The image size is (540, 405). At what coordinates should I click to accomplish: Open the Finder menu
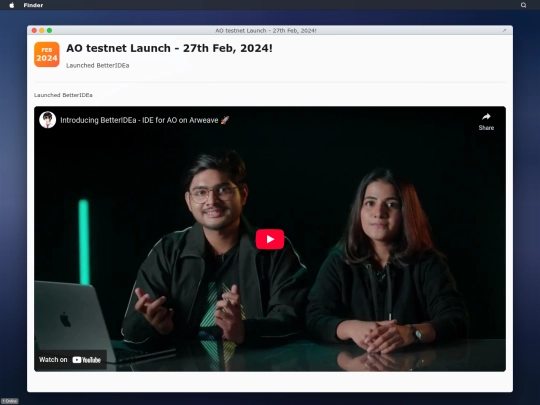coord(33,5)
